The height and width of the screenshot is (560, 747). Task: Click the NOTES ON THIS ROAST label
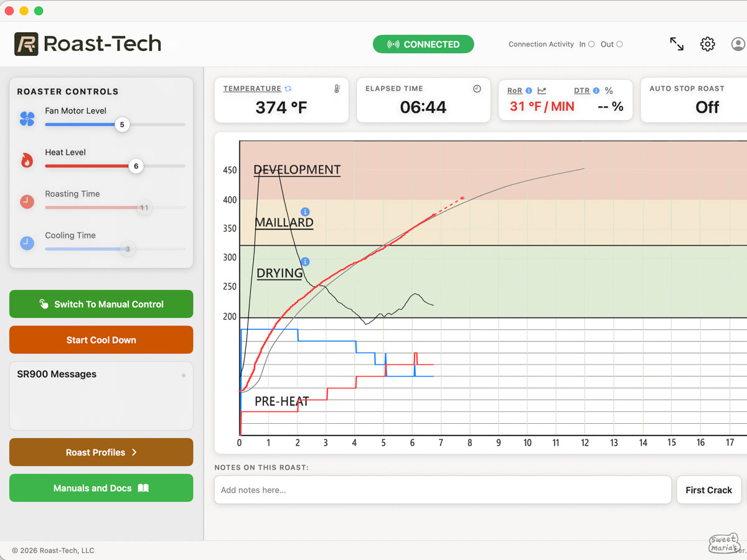point(261,467)
